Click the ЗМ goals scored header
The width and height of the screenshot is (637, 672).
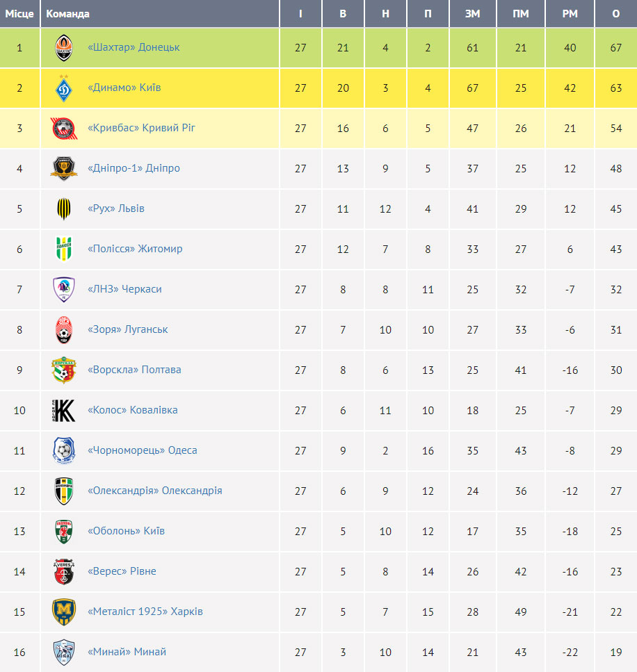[x=473, y=14]
